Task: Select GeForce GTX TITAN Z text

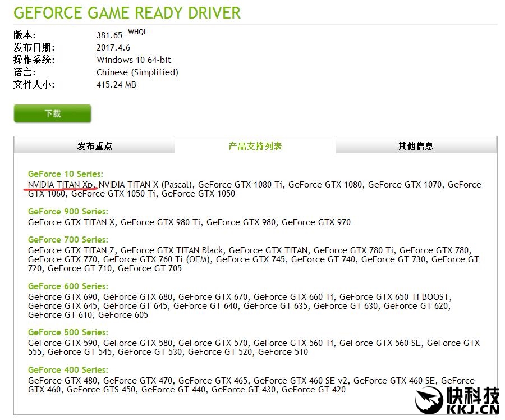Action: pos(71,250)
